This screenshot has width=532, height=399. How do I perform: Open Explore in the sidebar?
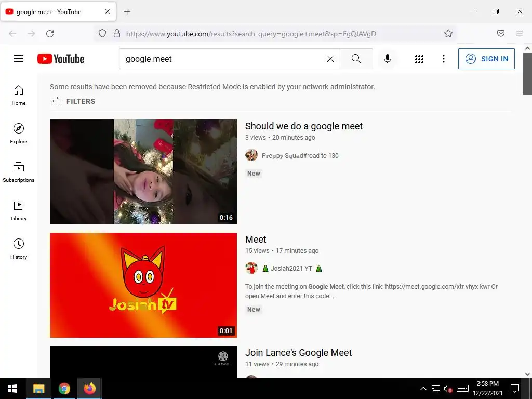point(19,134)
